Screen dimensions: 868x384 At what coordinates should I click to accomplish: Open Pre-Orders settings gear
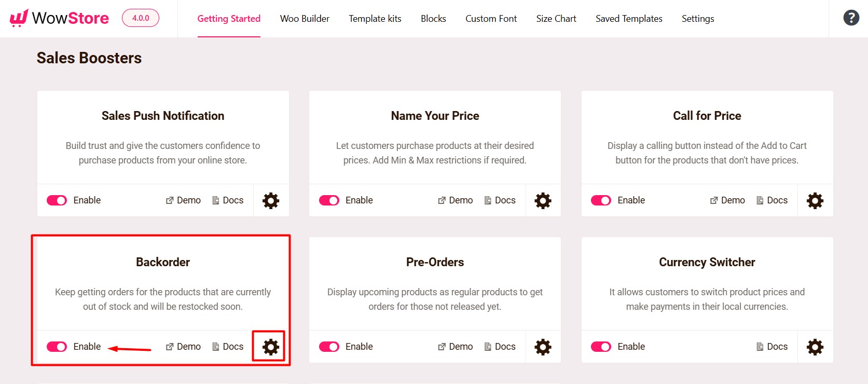pos(542,346)
